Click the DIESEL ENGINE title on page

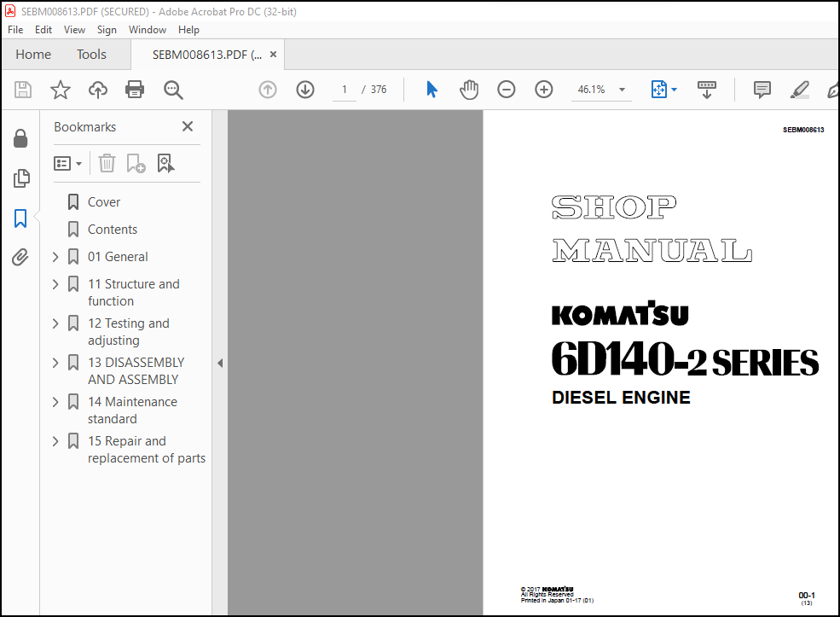coord(621,397)
